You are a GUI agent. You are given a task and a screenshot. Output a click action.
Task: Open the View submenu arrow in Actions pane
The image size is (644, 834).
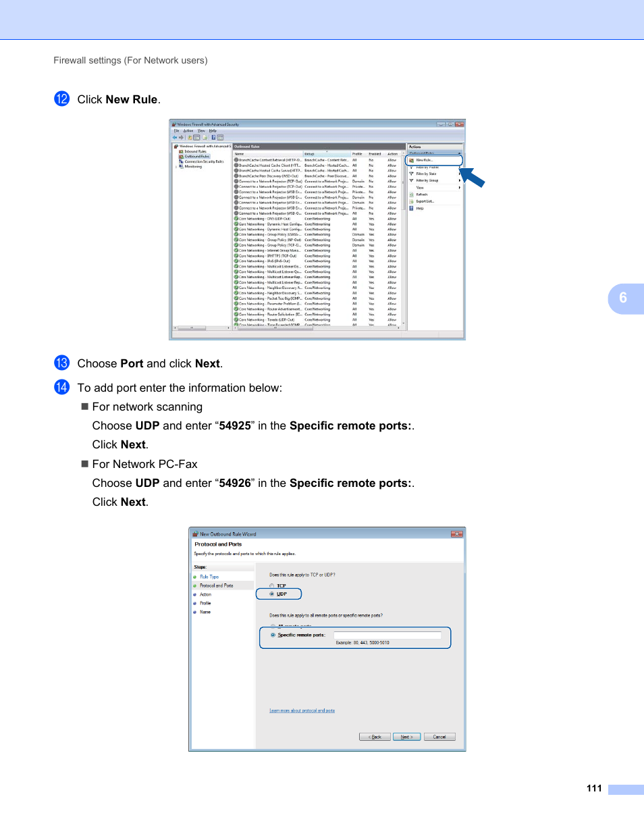pyautogui.click(x=460, y=188)
